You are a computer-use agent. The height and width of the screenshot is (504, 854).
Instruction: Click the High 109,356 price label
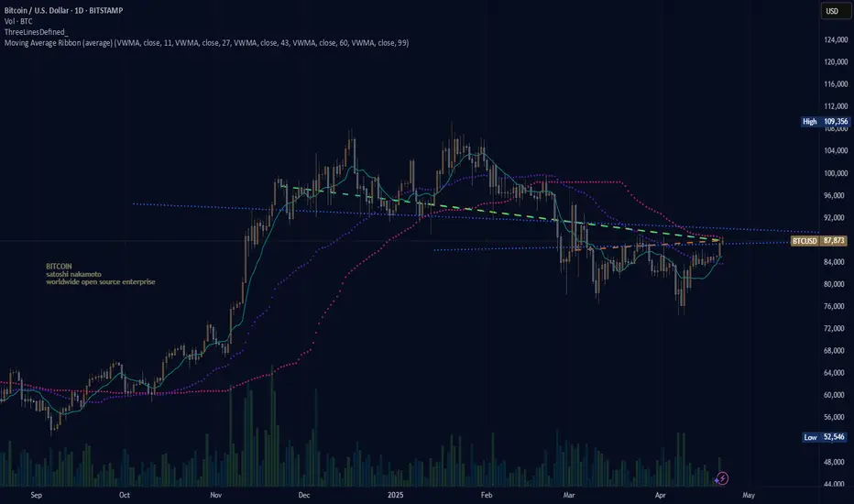[825, 122]
